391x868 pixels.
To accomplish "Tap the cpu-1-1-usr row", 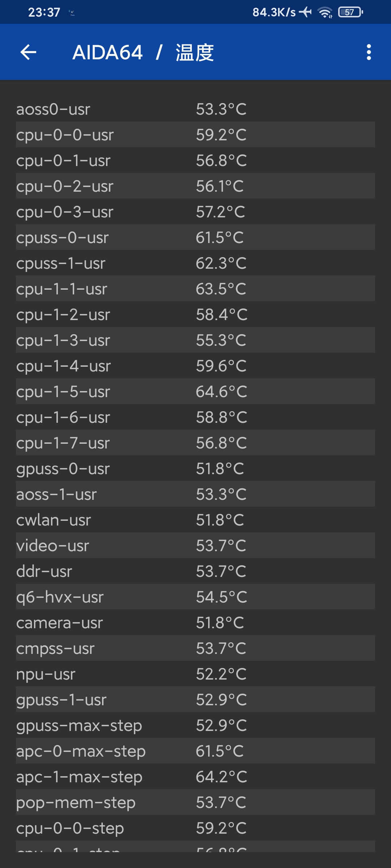I will pyautogui.click(x=195, y=289).
